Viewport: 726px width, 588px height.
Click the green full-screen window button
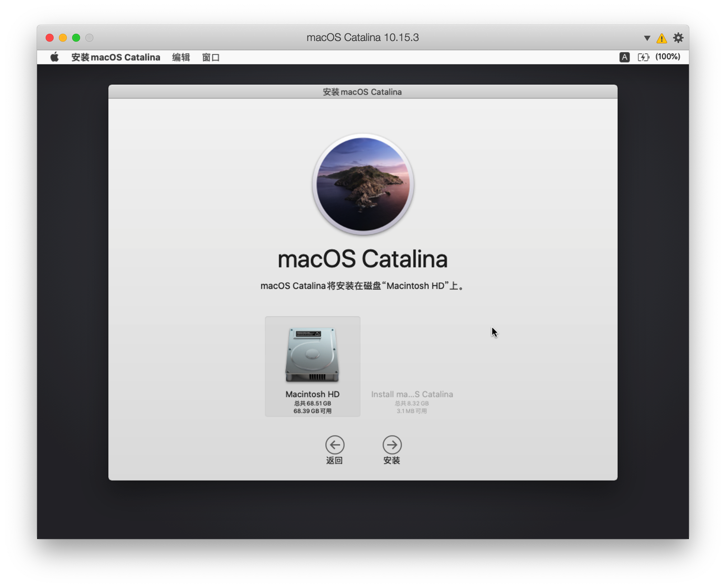coord(76,38)
